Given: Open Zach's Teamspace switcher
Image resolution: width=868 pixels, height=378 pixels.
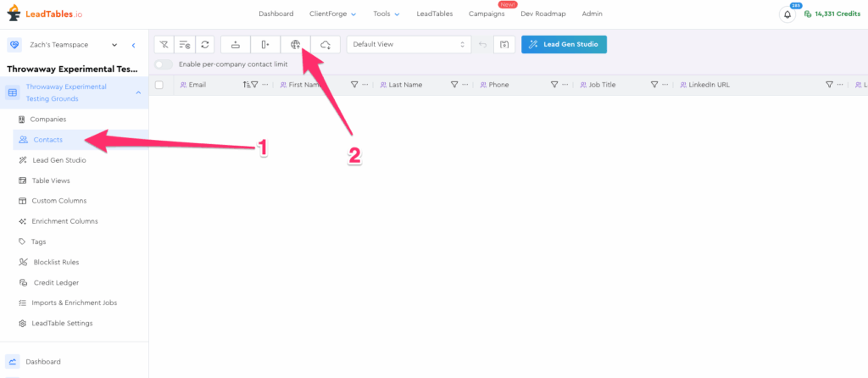Looking at the screenshot, I should click(x=74, y=44).
